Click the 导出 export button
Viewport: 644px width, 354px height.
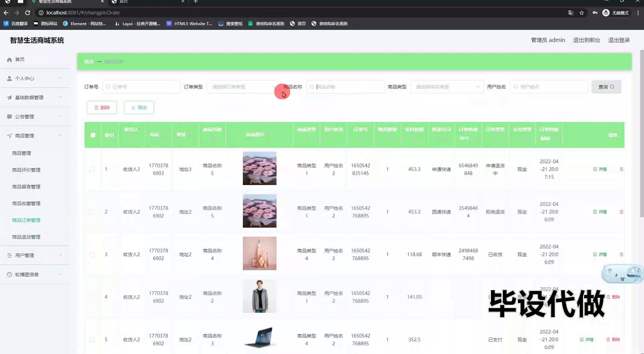139,108
